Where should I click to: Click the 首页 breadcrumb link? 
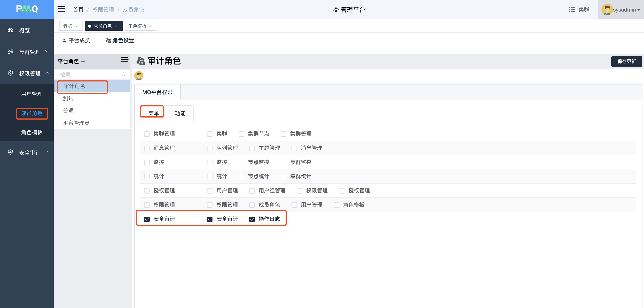(x=78, y=10)
